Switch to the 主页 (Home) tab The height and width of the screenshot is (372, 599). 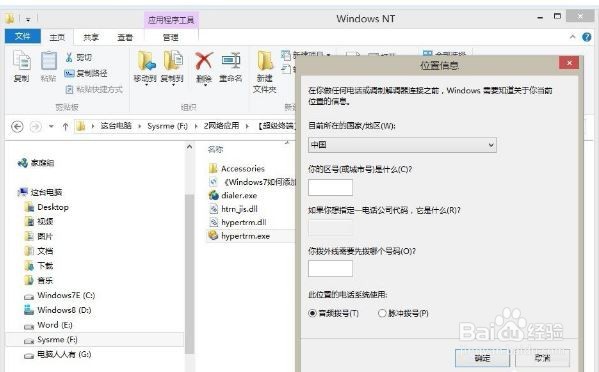57,37
